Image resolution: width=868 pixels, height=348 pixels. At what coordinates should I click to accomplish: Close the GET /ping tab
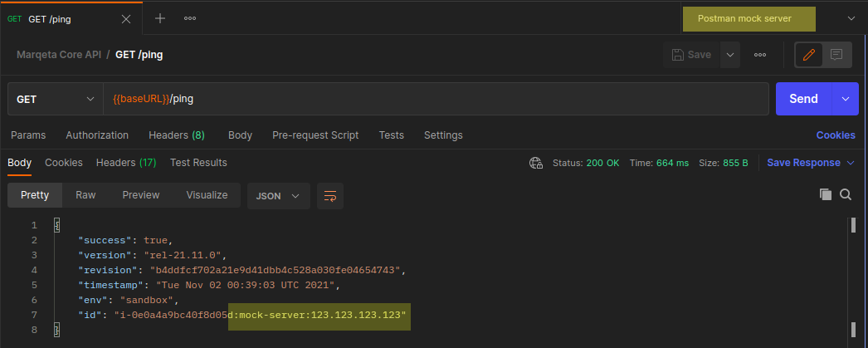coord(126,18)
